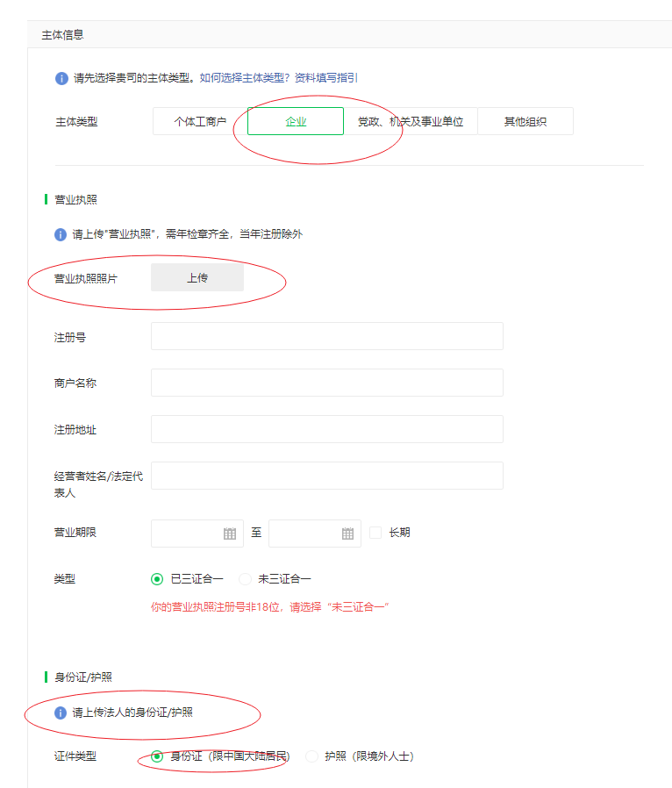Select the 已三证合一 radio button
Image resolution: width=672 pixels, height=788 pixels.
(157, 579)
